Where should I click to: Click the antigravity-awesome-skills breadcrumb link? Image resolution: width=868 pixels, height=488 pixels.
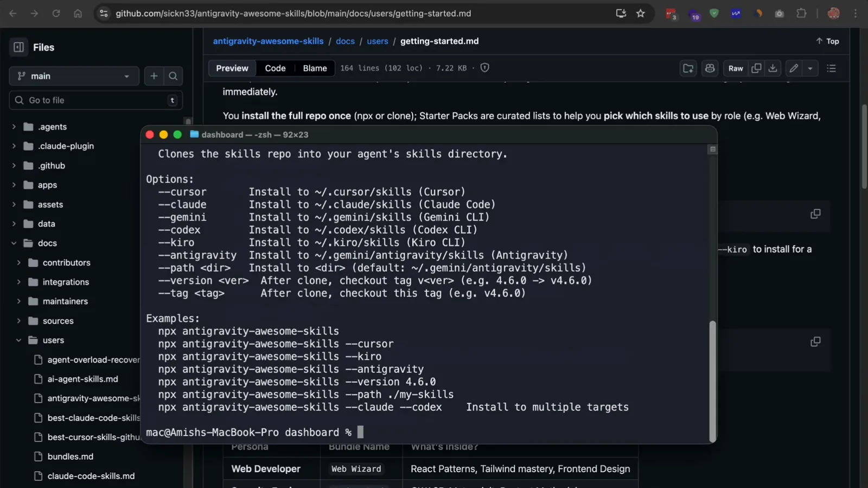[268, 41]
